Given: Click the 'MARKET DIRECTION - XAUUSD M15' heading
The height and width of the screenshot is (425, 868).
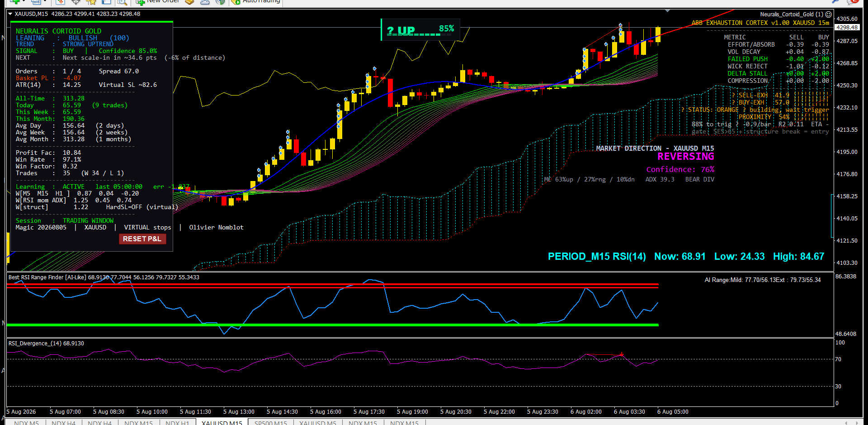Looking at the screenshot, I should coord(655,148).
